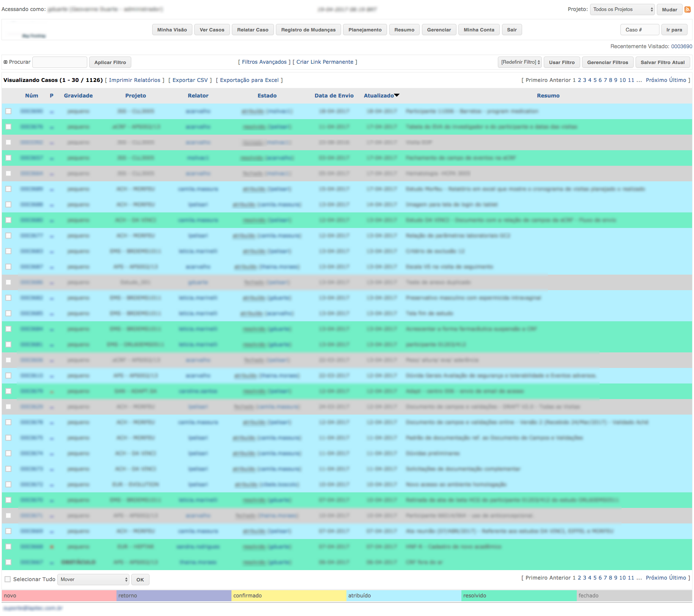Go to Ver Casos

click(x=212, y=30)
